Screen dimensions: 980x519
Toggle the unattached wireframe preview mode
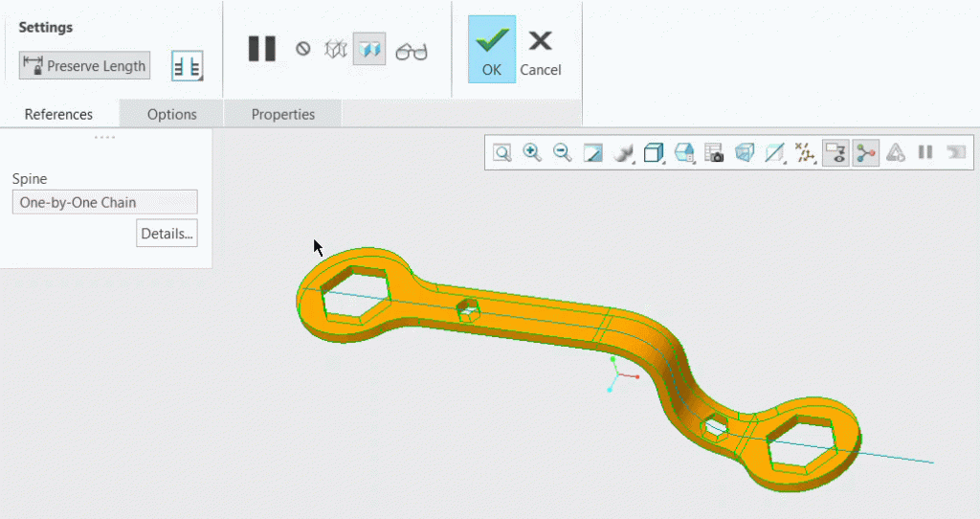pyautogui.click(x=336, y=49)
